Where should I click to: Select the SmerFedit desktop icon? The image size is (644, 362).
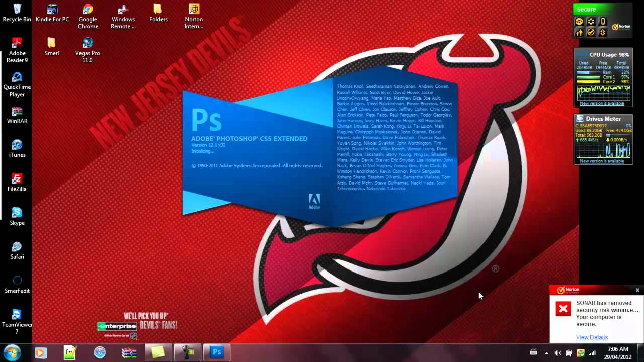[x=17, y=284]
